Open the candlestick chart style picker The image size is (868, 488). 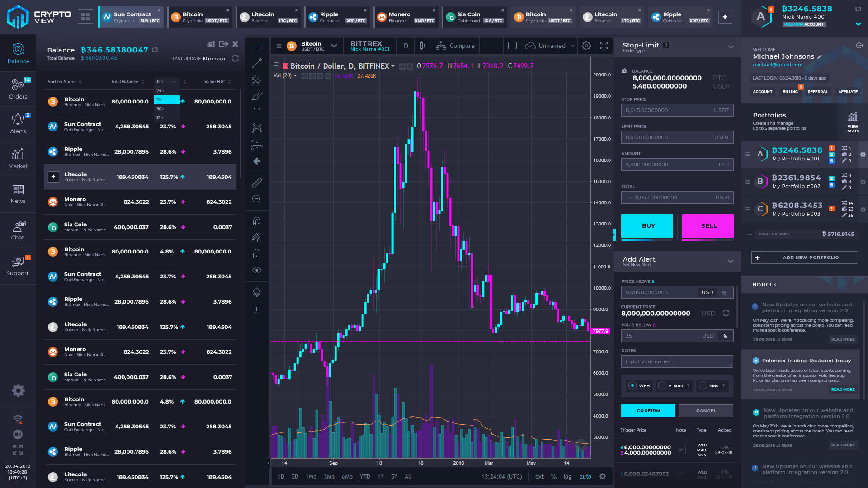pos(423,46)
